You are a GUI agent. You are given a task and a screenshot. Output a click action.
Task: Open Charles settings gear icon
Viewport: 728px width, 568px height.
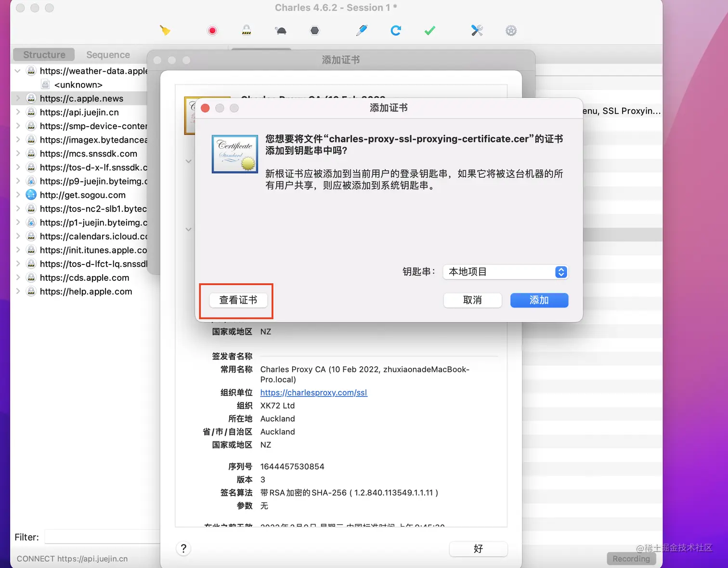click(x=511, y=30)
